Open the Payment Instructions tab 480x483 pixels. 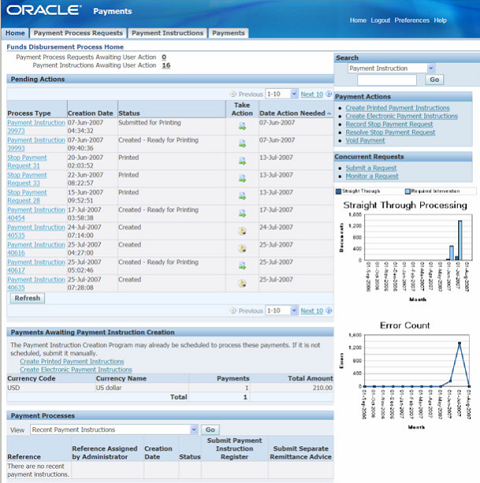click(x=167, y=33)
